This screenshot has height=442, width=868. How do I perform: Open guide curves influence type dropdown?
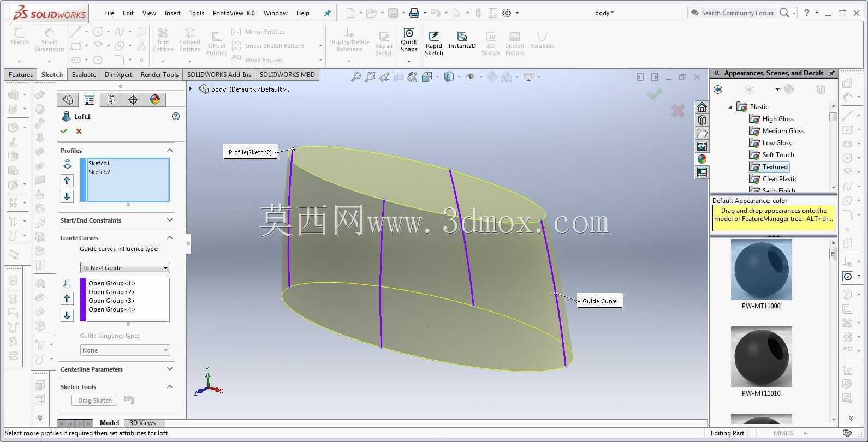tap(125, 268)
